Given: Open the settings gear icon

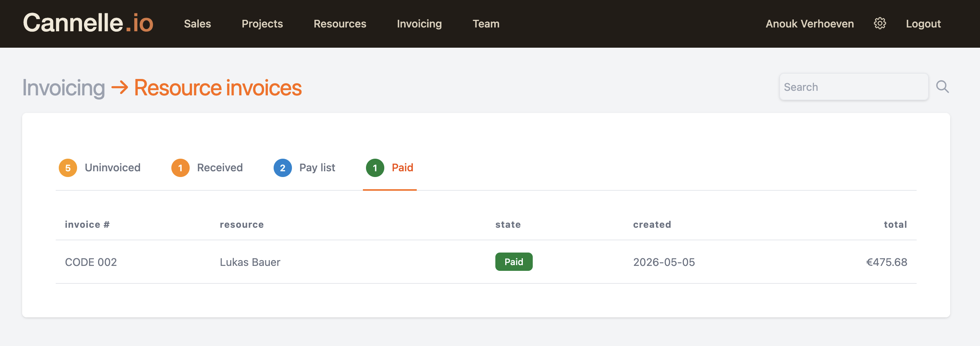Looking at the screenshot, I should click(x=880, y=24).
